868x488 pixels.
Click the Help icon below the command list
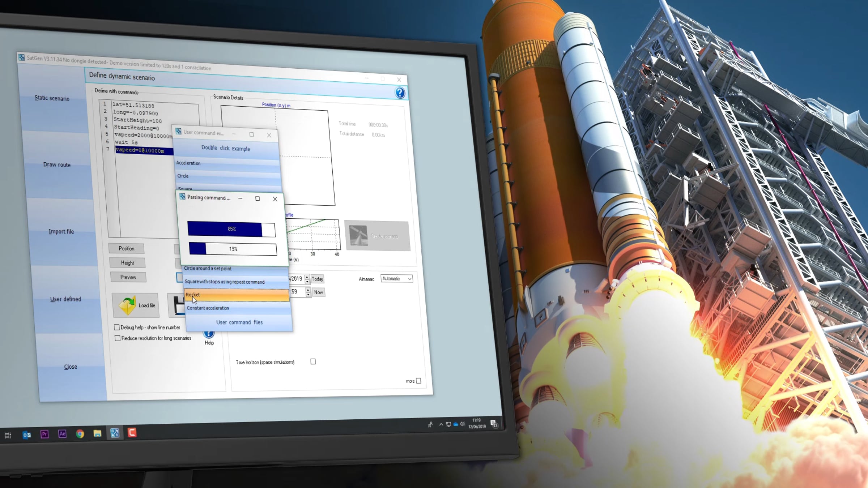(x=209, y=334)
